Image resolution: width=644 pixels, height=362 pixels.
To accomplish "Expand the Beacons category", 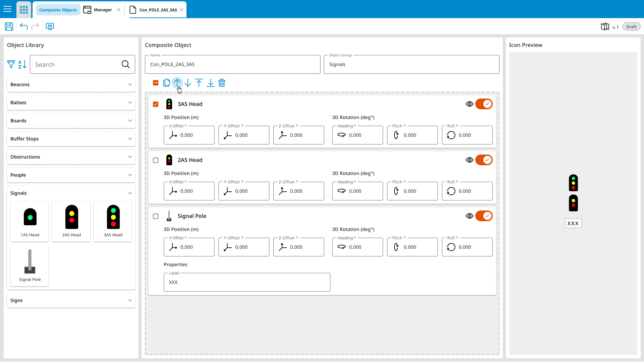I will 71,84.
